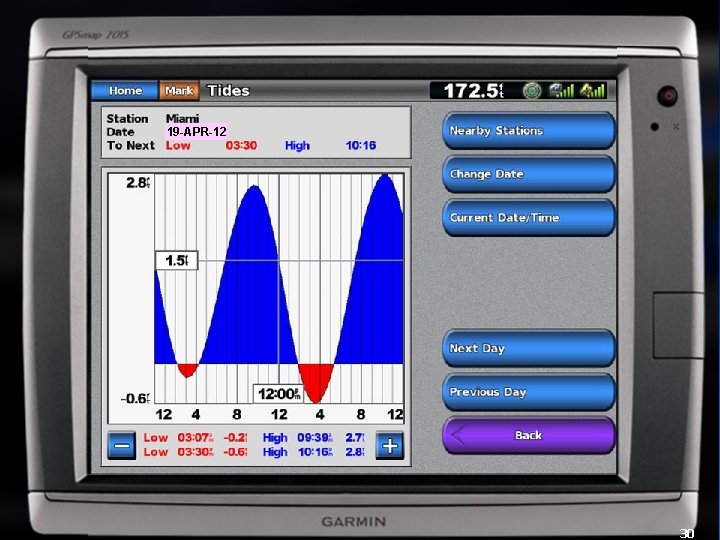Tap the 2.8 maximum height label

(138, 183)
